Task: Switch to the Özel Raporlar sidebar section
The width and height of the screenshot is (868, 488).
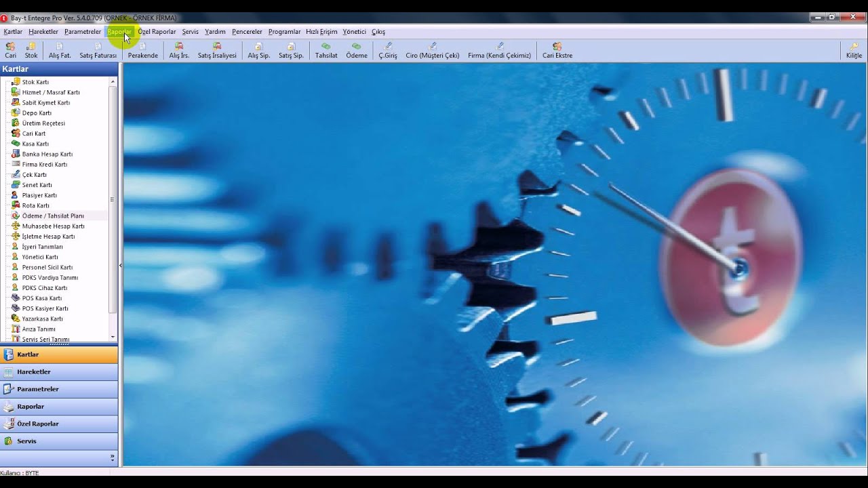Action: [x=59, y=424]
